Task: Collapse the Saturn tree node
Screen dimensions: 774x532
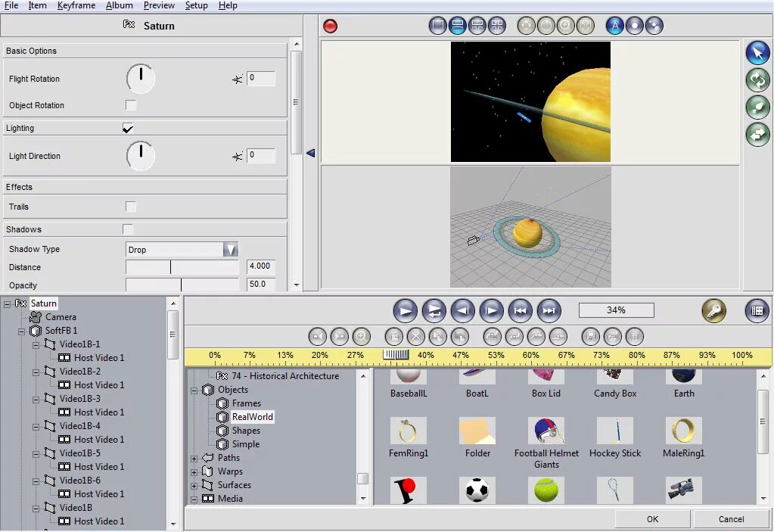Action: (x=7, y=304)
